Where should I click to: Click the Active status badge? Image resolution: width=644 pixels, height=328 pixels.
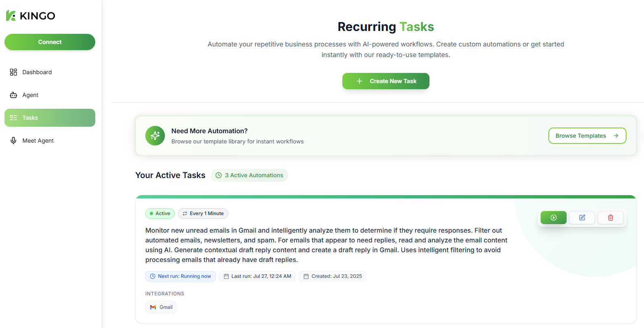point(160,214)
